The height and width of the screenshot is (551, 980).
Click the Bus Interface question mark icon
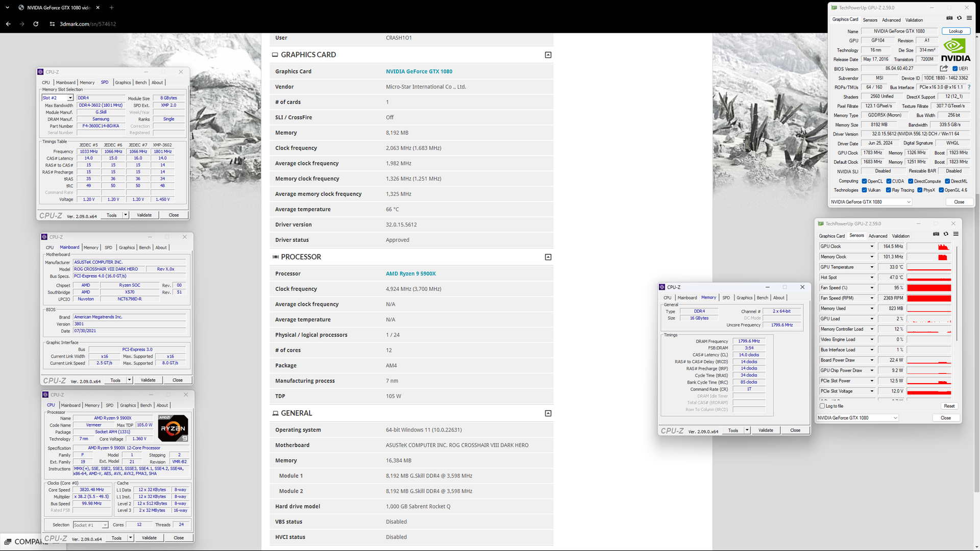[x=969, y=87]
